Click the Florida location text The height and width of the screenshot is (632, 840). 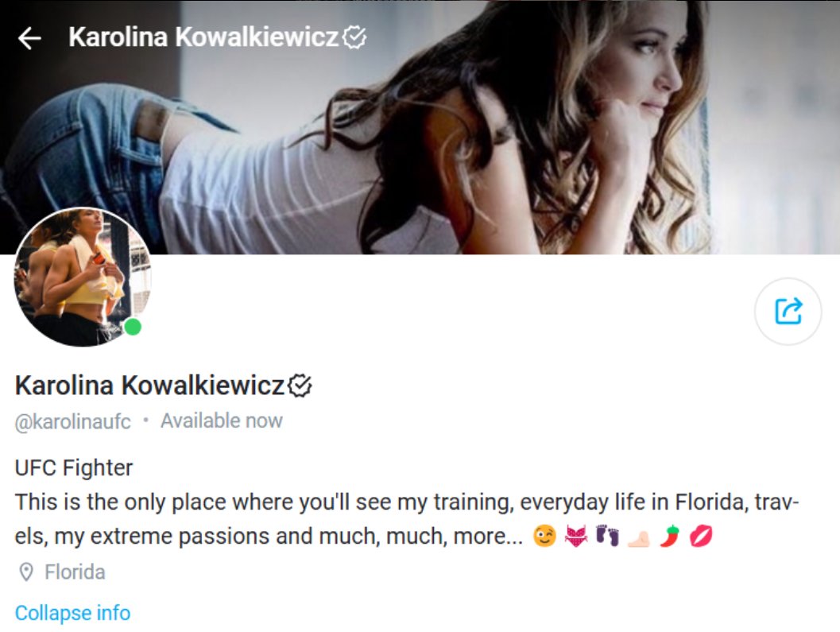pos(75,572)
